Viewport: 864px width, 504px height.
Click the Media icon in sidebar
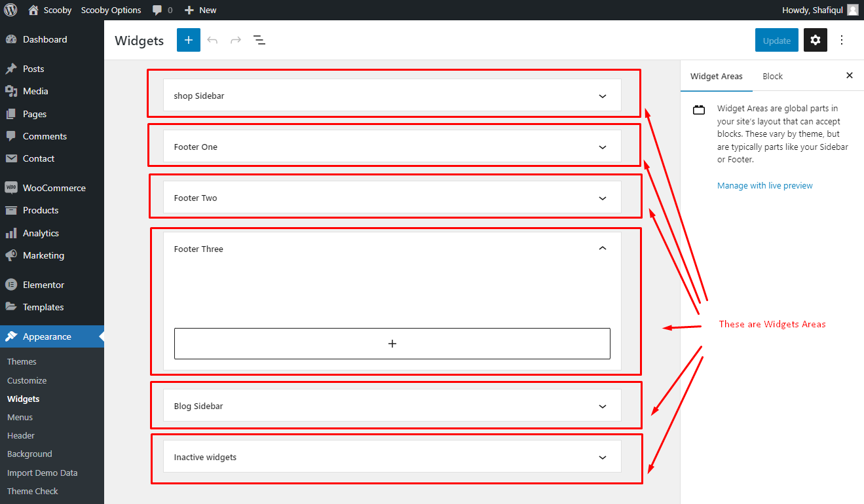point(11,91)
